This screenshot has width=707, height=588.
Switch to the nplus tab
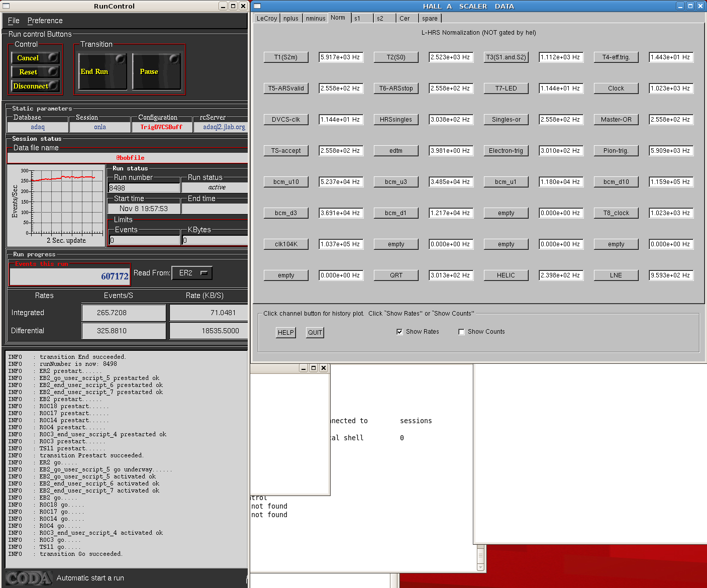tap(291, 19)
